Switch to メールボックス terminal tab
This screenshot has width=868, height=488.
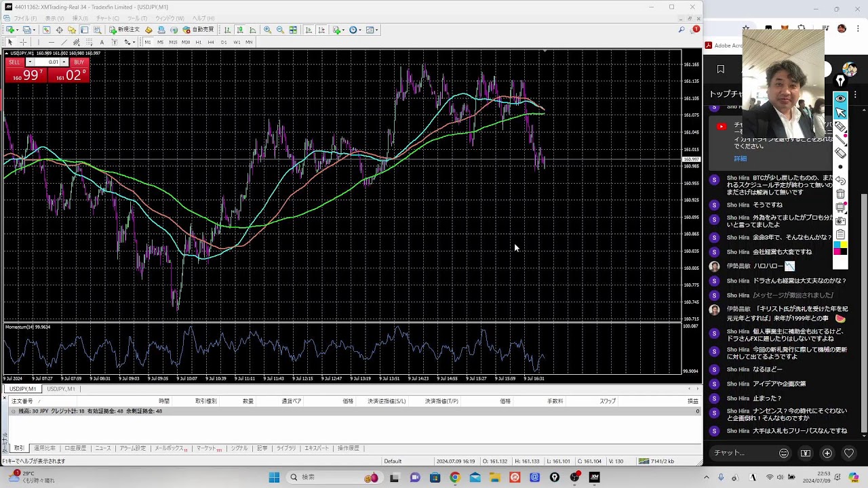tap(171, 448)
